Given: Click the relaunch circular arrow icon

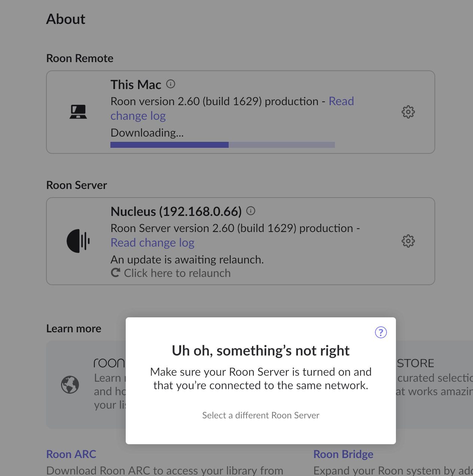Looking at the screenshot, I should pos(116,273).
